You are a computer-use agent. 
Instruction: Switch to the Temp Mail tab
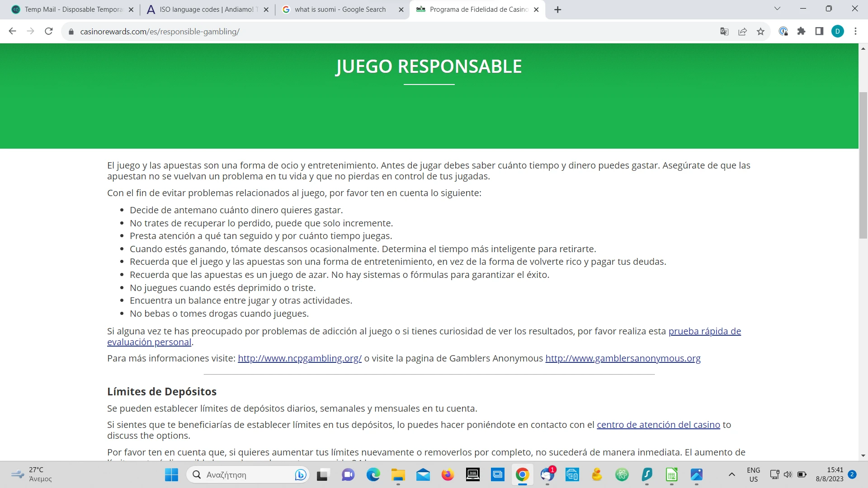(73, 9)
